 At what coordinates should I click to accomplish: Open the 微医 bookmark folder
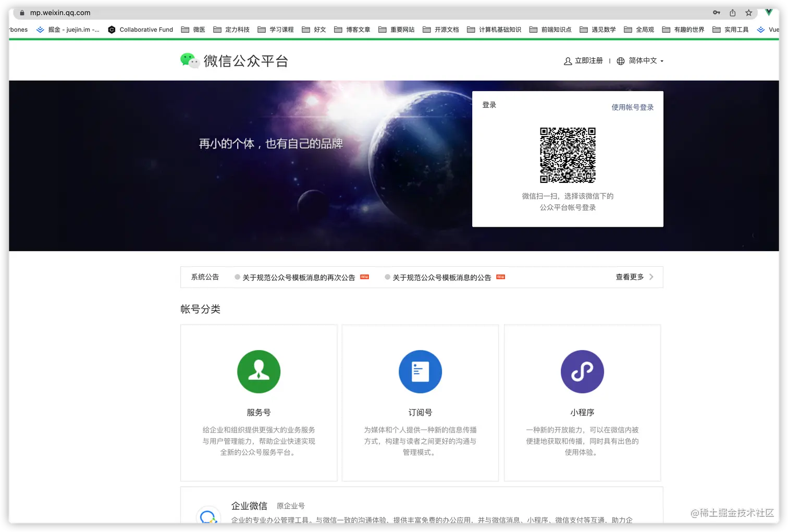pos(193,30)
